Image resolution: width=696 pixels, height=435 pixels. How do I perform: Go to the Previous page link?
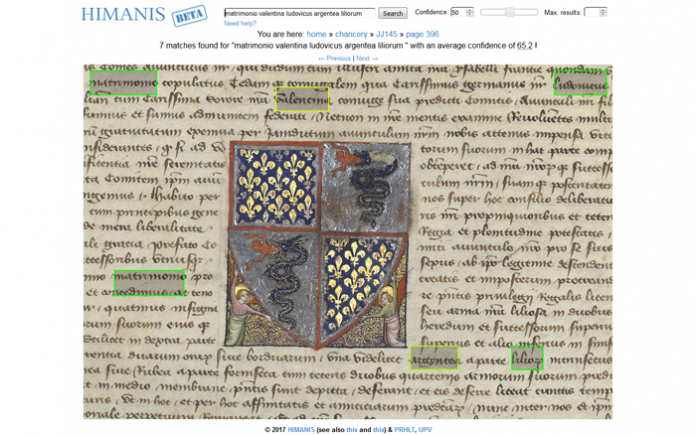coord(334,58)
